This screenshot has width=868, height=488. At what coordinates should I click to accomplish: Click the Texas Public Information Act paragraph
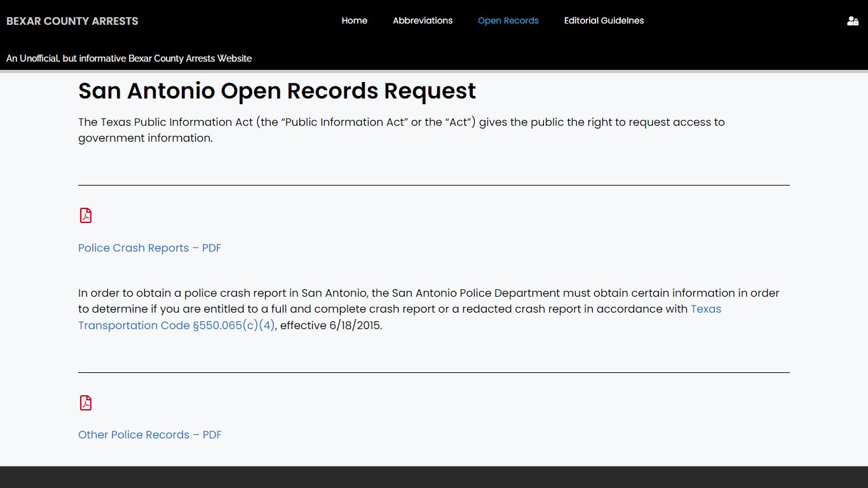pyautogui.click(x=402, y=130)
